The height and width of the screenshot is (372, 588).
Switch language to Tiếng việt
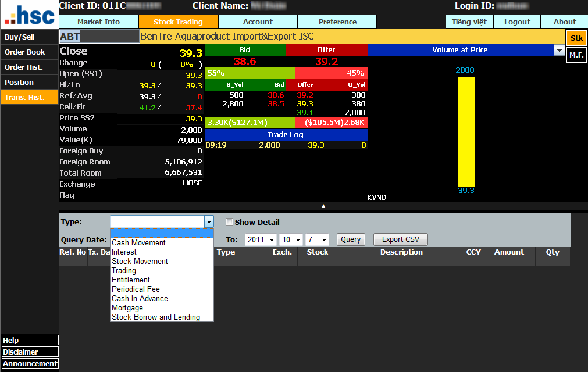[469, 22]
